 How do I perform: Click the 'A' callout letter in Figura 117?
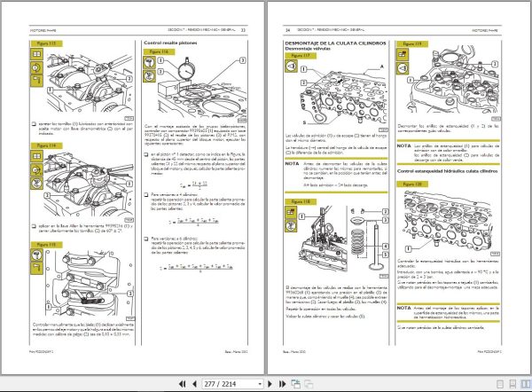381,67
